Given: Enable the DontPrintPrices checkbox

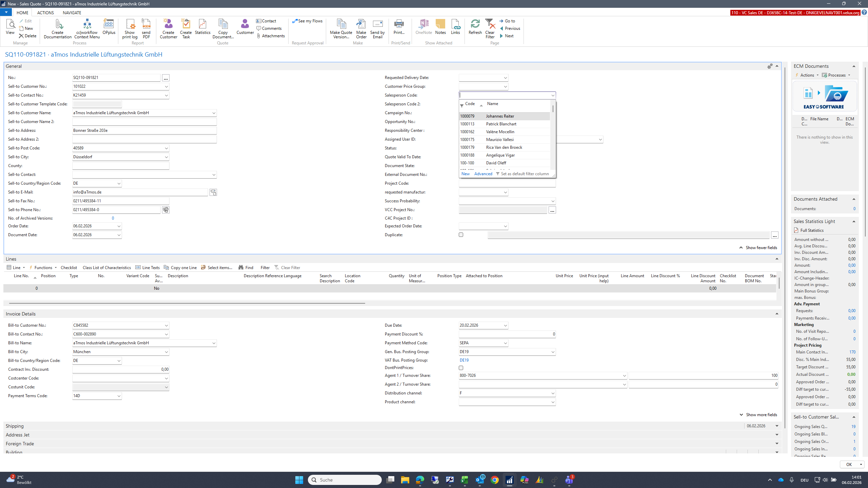Looking at the screenshot, I should [461, 368].
